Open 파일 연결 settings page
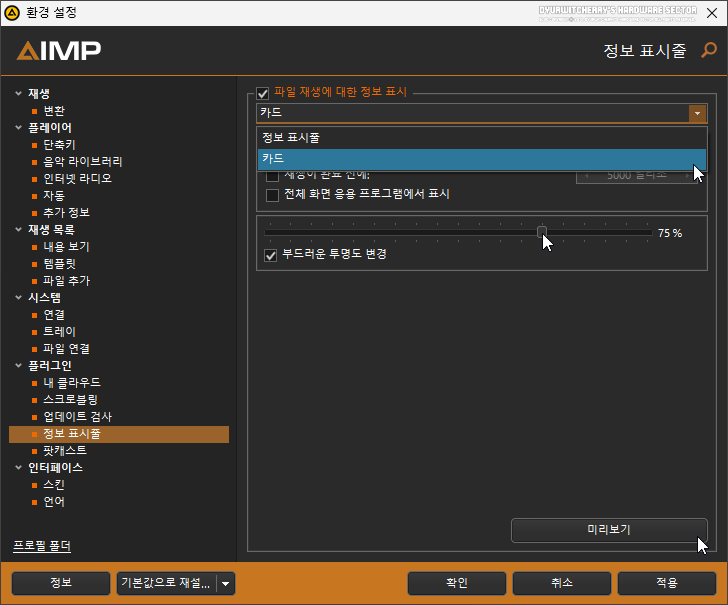The image size is (728, 605). [x=66, y=349]
